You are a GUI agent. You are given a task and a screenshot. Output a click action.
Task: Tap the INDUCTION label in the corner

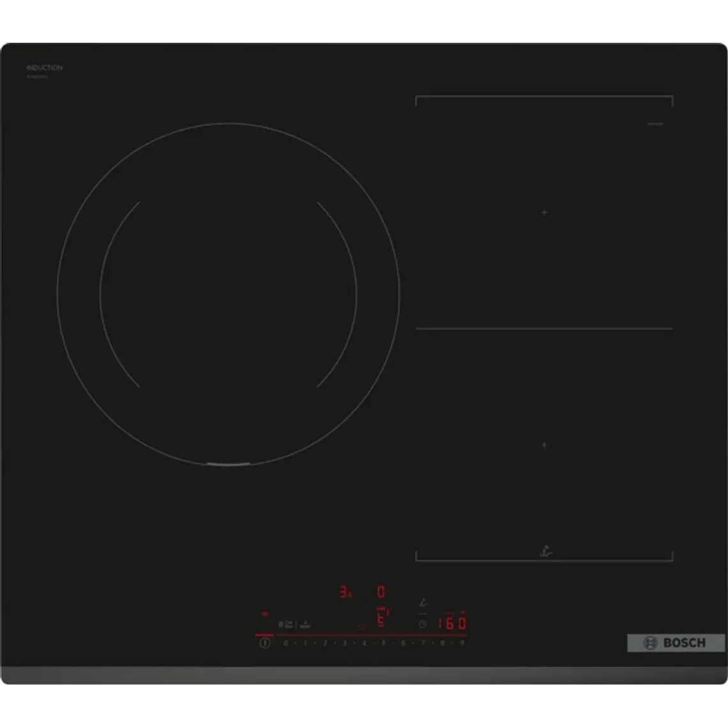tap(45, 67)
